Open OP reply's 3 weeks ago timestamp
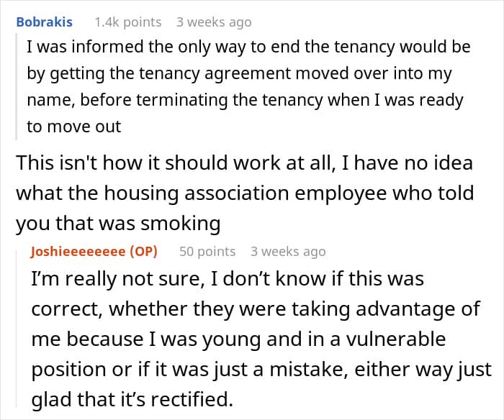This screenshot has height=420, width=504. tap(288, 251)
